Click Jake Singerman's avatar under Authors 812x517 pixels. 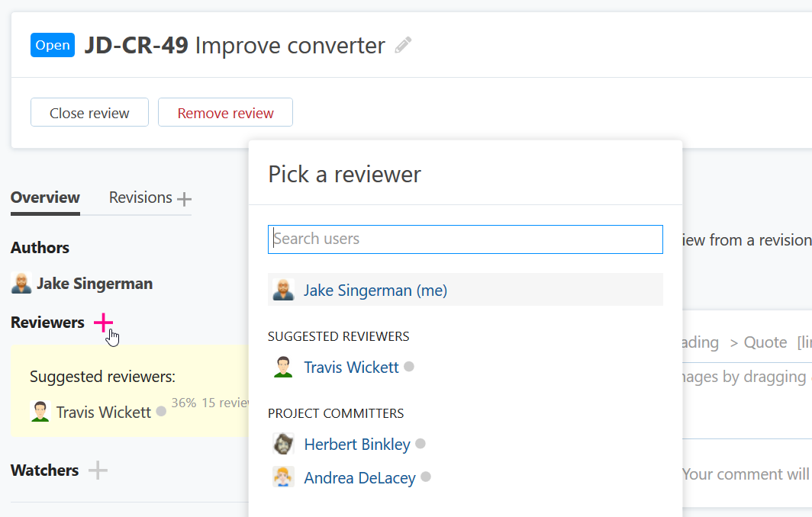(x=20, y=283)
